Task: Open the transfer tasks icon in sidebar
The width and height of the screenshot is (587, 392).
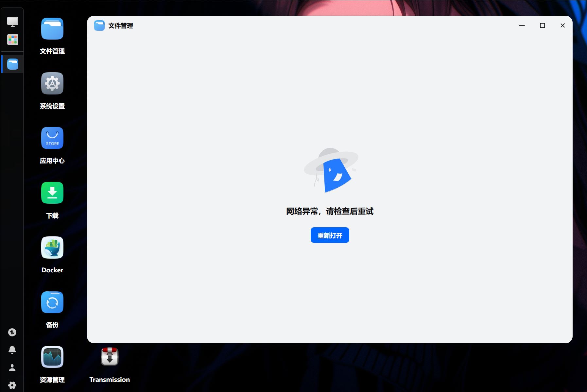Action: point(12,332)
